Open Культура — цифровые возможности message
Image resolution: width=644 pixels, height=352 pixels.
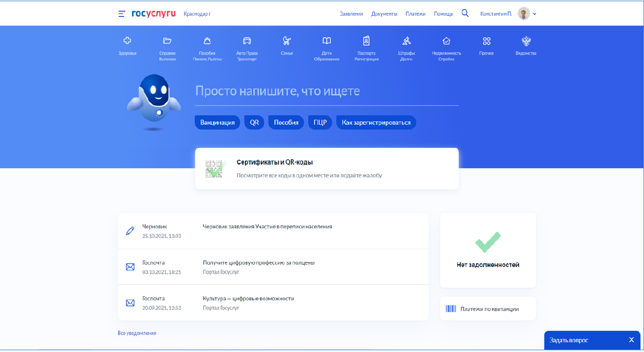(248, 298)
